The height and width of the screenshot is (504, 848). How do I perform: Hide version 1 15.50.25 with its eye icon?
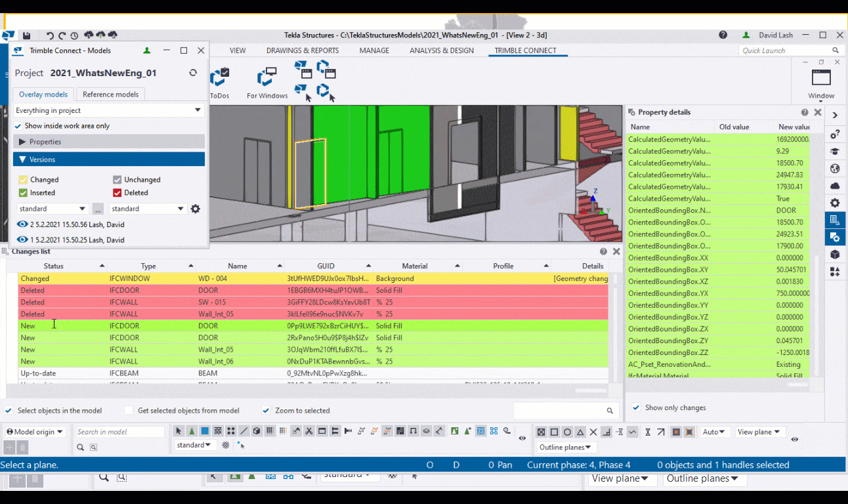(x=22, y=240)
